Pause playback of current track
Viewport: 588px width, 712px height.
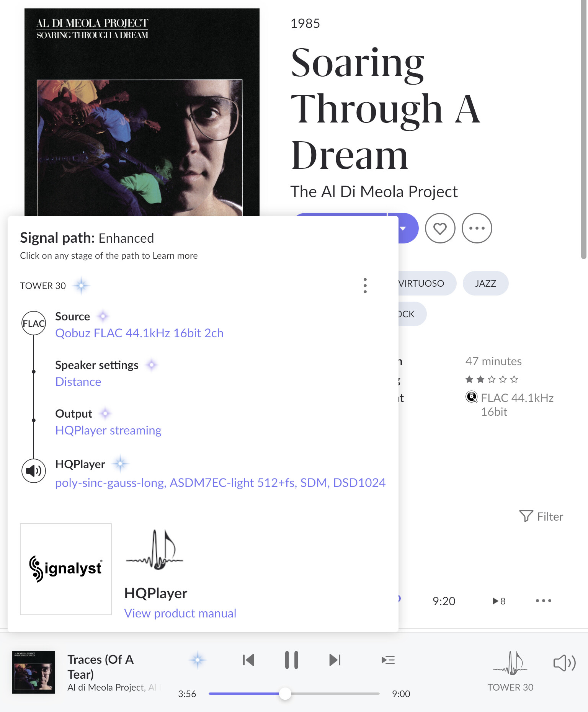click(x=291, y=660)
